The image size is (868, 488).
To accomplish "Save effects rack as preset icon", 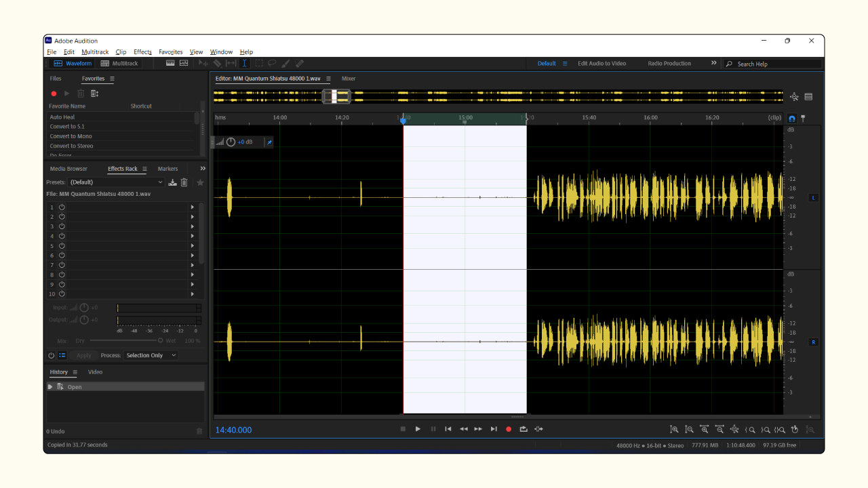I will click(173, 182).
